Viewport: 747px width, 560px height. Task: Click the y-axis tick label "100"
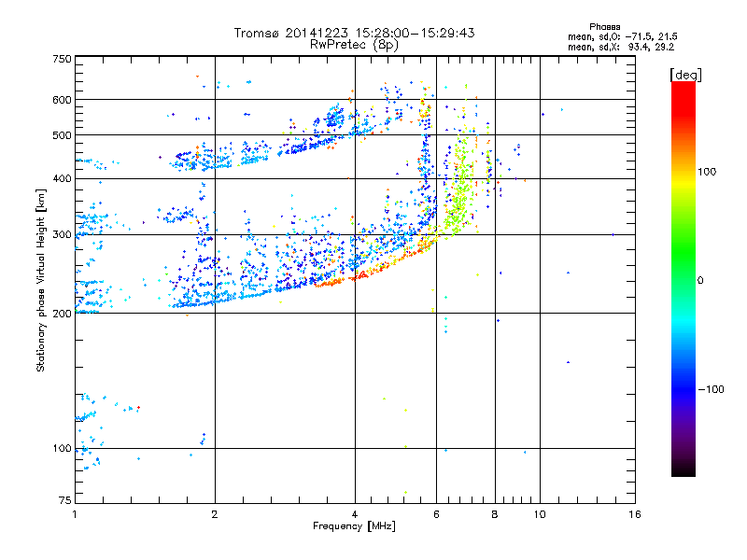point(62,449)
